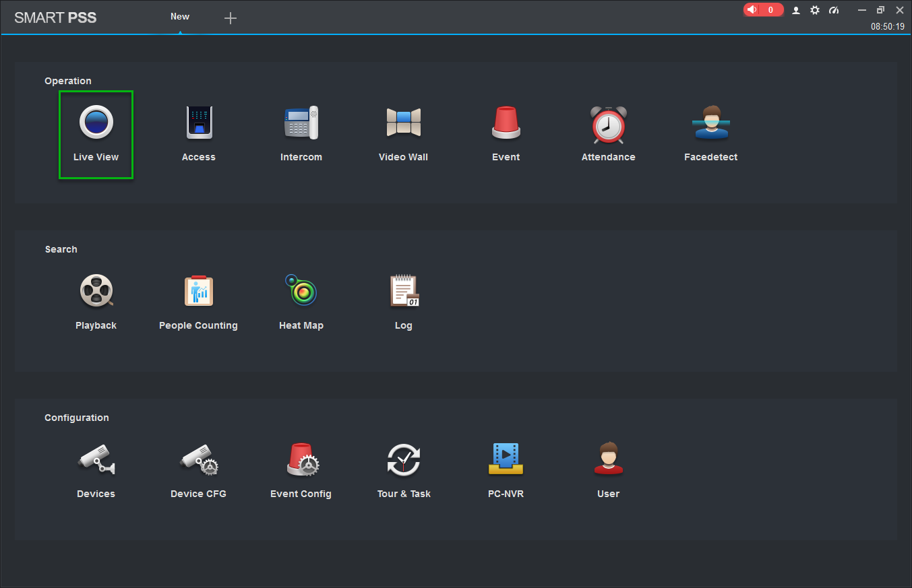
Task: Open the User management module
Action: [x=608, y=471]
